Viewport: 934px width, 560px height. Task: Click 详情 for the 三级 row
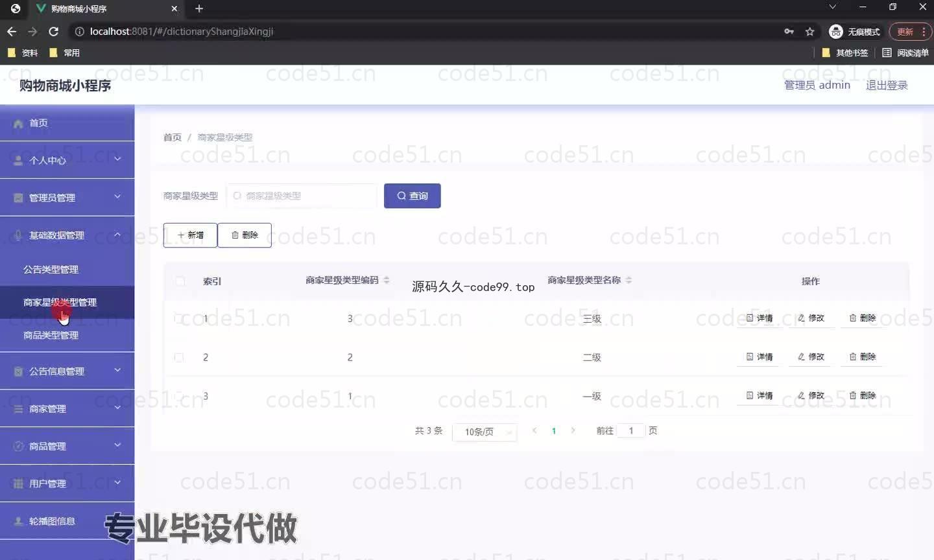[x=760, y=318]
